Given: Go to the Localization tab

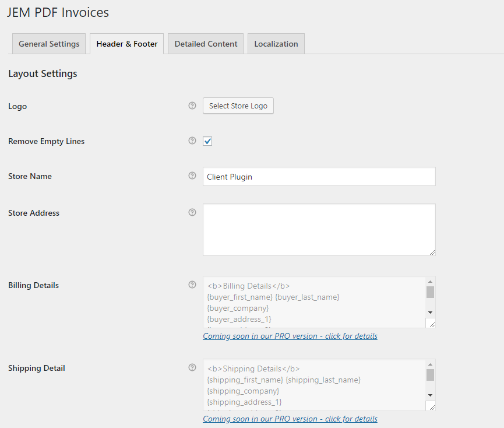Looking at the screenshot, I should (x=276, y=44).
